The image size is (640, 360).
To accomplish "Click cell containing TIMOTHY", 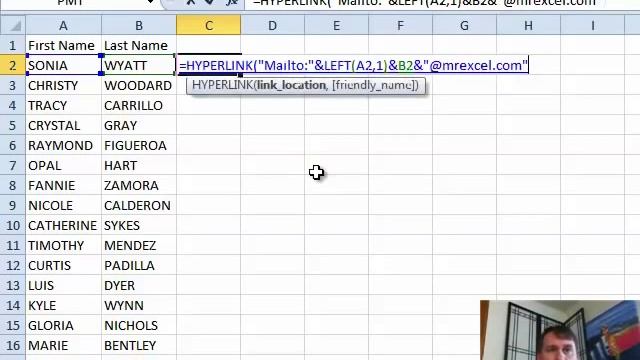I will [63, 245].
